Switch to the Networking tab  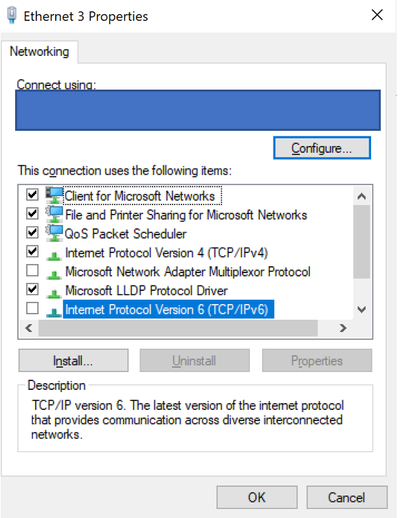pos(39,52)
